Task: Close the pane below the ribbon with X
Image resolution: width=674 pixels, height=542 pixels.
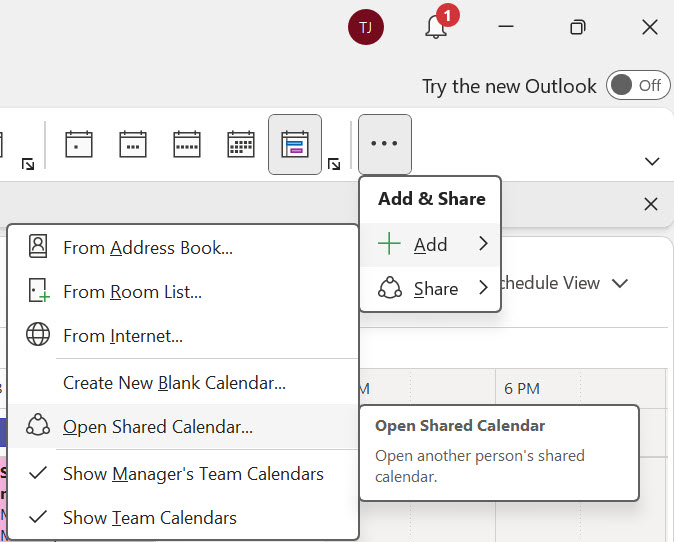Action: 651,204
